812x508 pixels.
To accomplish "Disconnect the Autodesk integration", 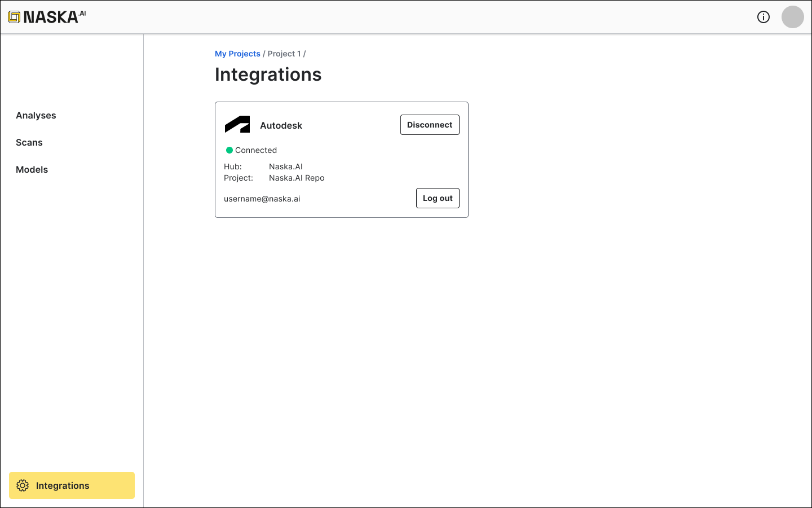I will [x=430, y=125].
